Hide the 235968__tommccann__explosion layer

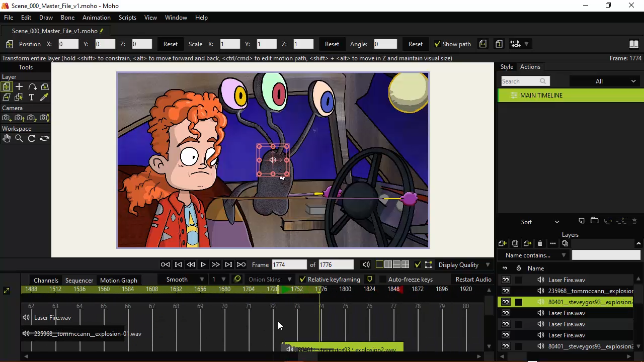click(506, 291)
